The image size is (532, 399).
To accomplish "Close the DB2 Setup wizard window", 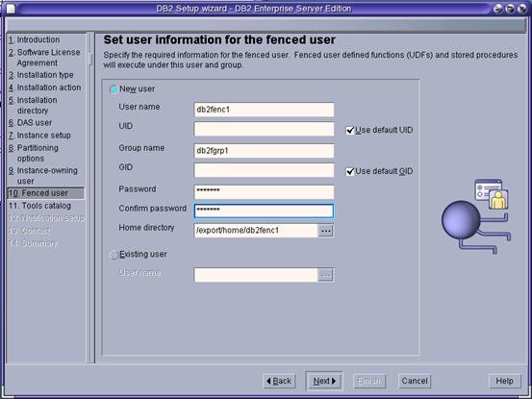I will click(521, 9).
